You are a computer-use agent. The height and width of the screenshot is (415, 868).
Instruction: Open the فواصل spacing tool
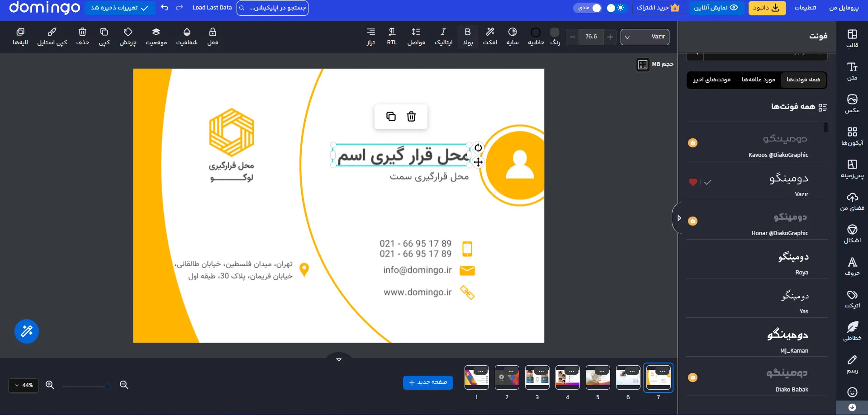point(416,37)
